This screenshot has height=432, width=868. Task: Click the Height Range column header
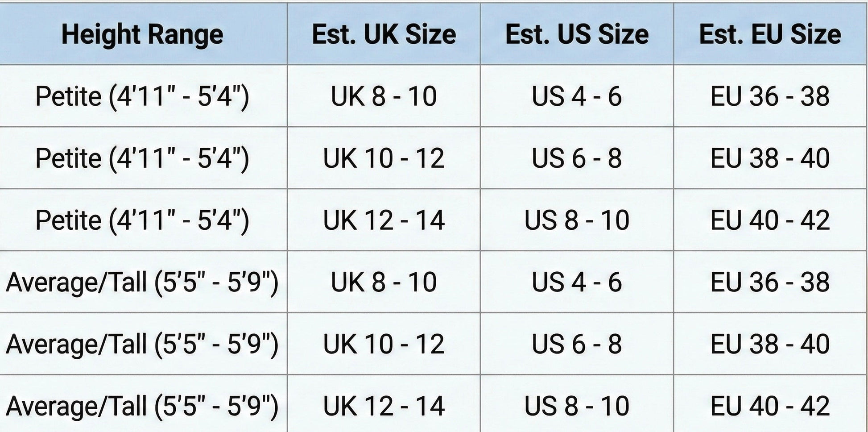pos(143,34)
